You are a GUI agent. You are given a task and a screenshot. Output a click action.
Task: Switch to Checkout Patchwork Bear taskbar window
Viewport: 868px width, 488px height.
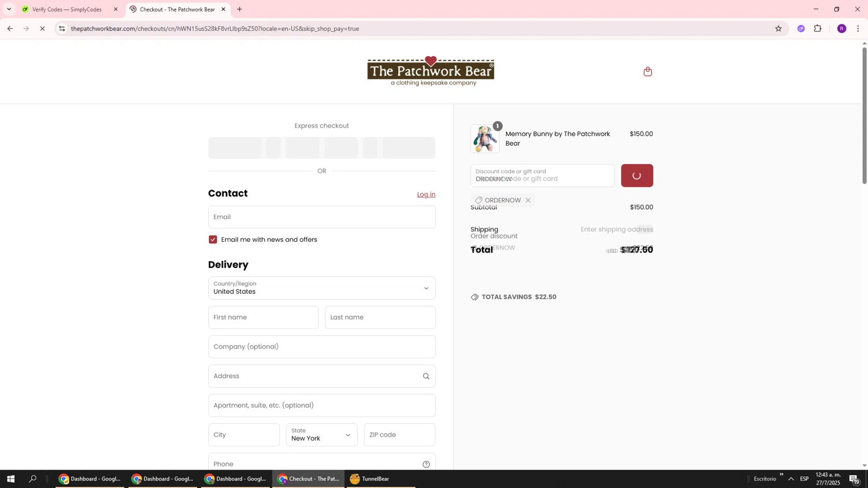coord(308,479)
